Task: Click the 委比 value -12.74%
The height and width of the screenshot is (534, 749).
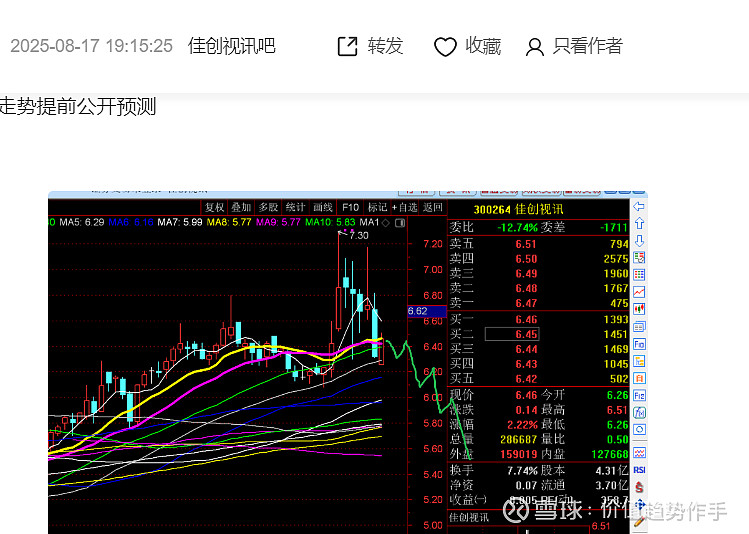Action: coord(517,227)
